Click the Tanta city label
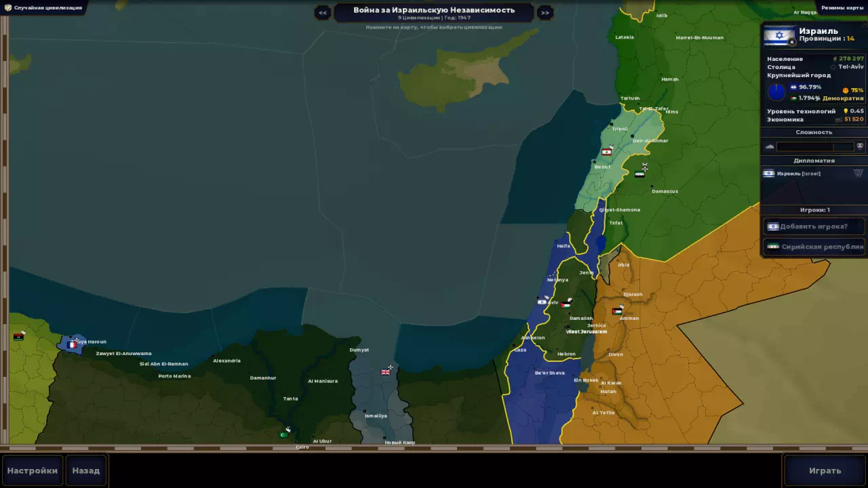This screenshot has height=488, width=868. coord(290,399)
